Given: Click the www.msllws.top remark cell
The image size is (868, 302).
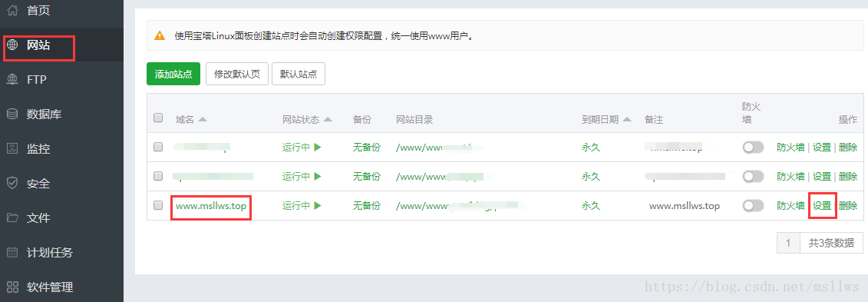Looking at the screenshot, I should 685,206.
